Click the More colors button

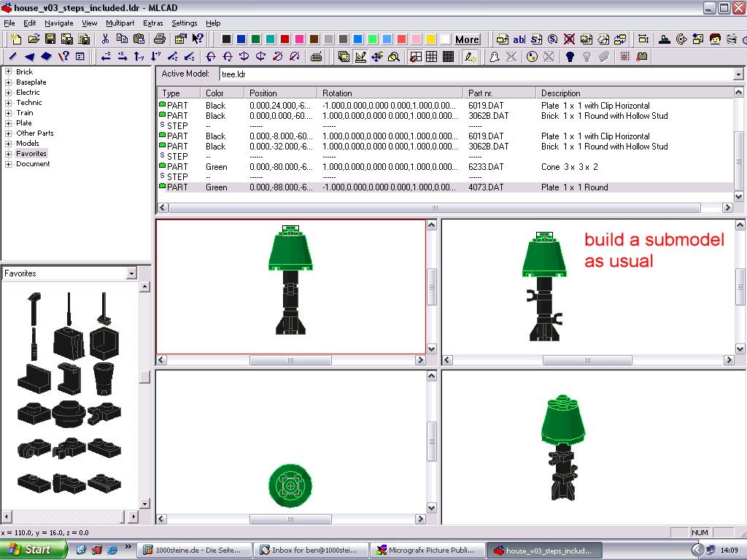tap(467, 39)
